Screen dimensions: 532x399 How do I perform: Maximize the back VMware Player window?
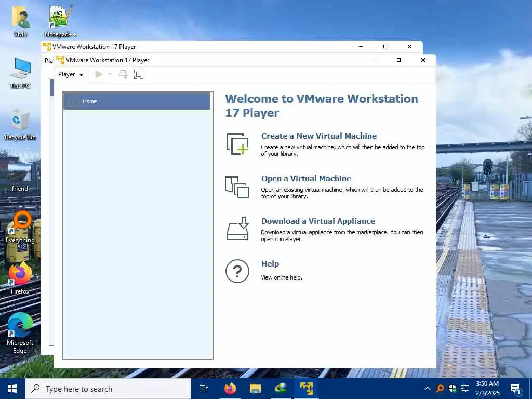pos(385,46)
